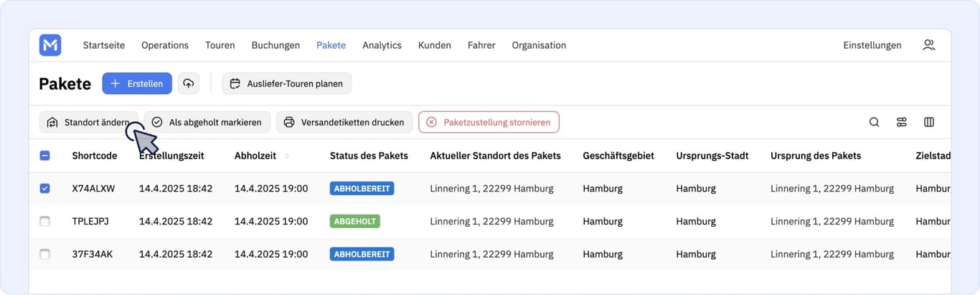This screenshot has width=980, height=295.
Task: Click shortcode X74ALXW
Action: (93, 189)
